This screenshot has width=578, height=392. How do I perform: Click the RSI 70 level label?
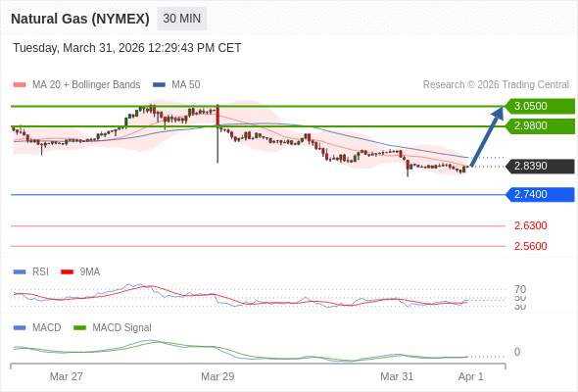coord(520,289)
